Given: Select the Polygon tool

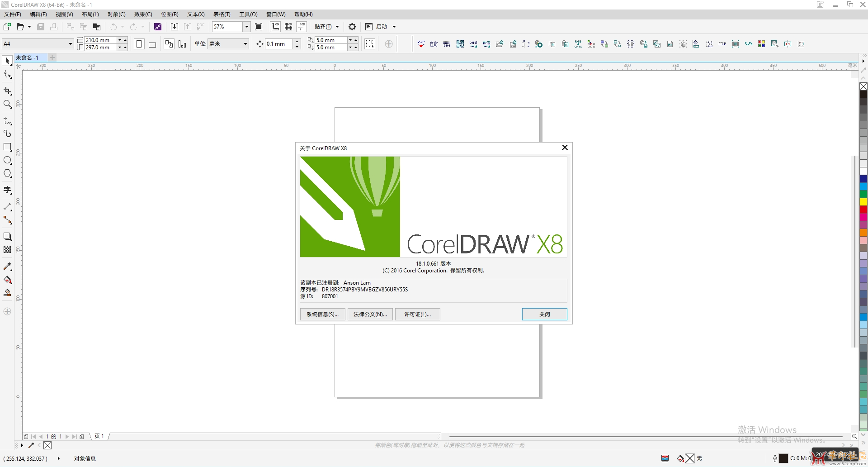Looking at the screenshot, I should pos(7,173).
